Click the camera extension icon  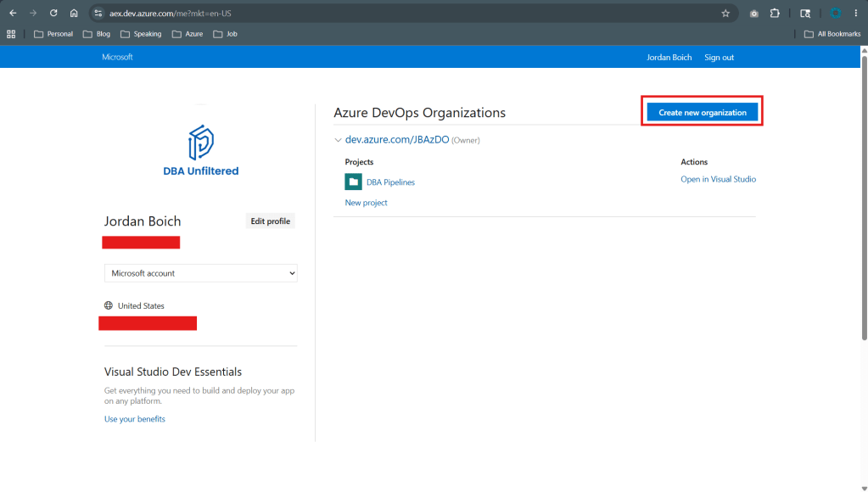point(753,14)
